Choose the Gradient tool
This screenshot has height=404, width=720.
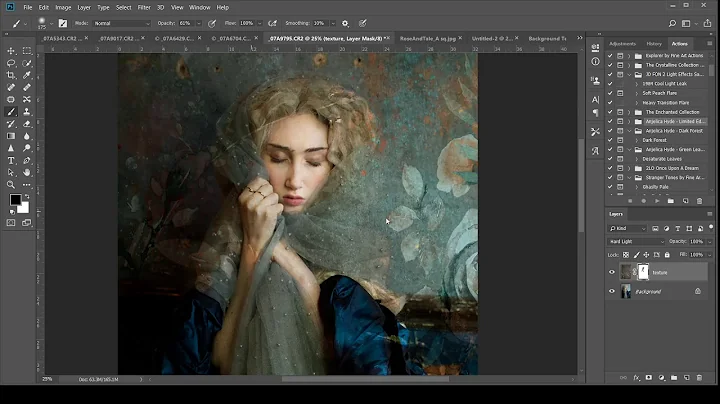click(11, 136)
